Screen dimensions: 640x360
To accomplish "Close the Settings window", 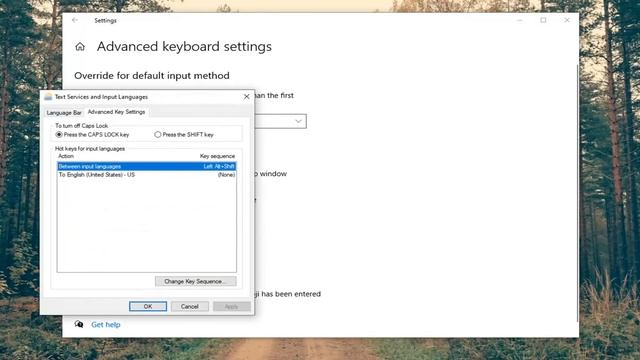I will 567,20.
